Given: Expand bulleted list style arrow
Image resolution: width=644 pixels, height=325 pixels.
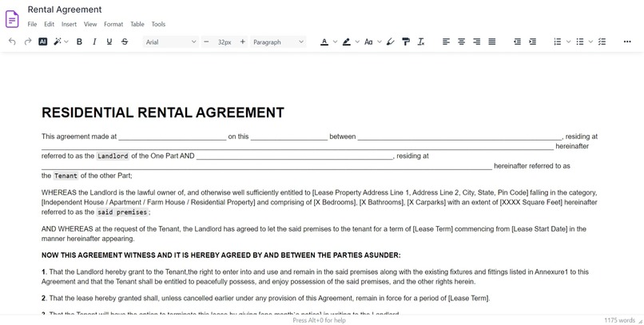Looking at the screenshot, I should [590, 42].
